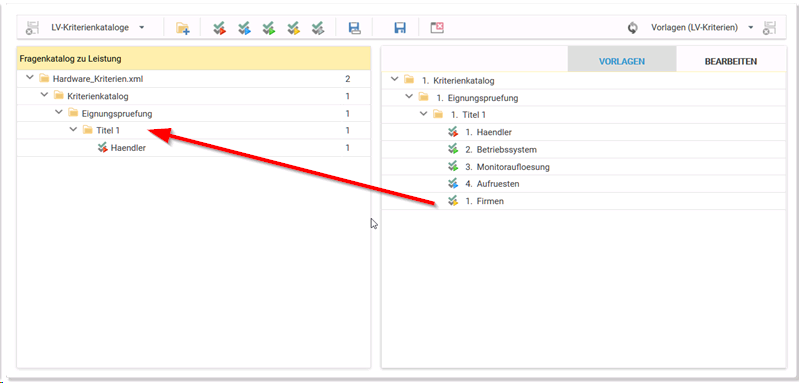This screenshot has height=383, width=799.
Task: Click the folder icon of left Titel 1
Action: [88, 130]
